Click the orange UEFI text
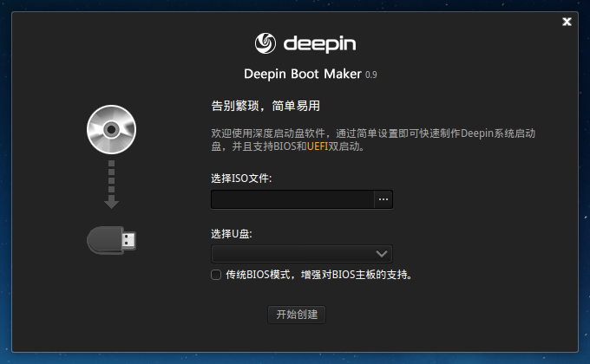The height and width of the screenshot is (364, 590). [x=318, y=146]
